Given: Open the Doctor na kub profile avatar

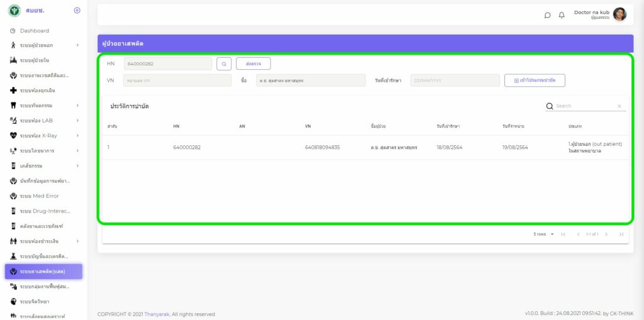Looking at the screenshot, I should tap(619, 14).
